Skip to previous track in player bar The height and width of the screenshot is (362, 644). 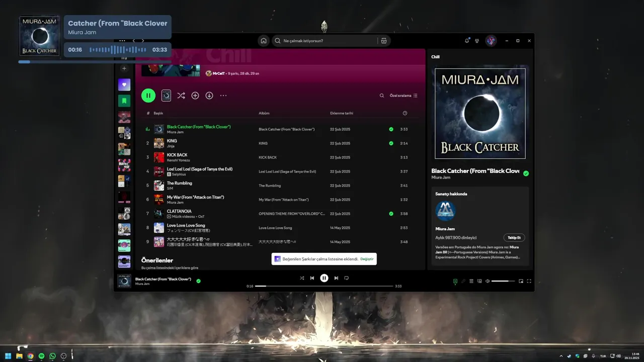pos(312,278)
